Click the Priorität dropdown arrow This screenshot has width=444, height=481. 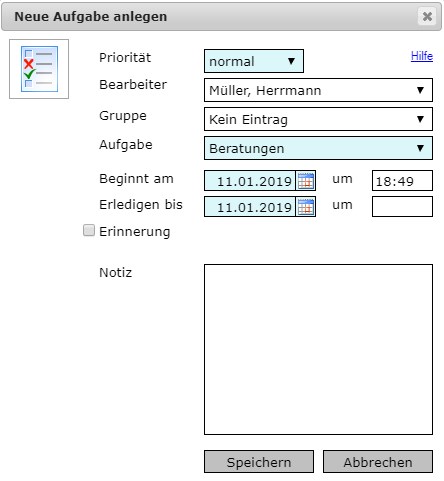click(291, 61)
